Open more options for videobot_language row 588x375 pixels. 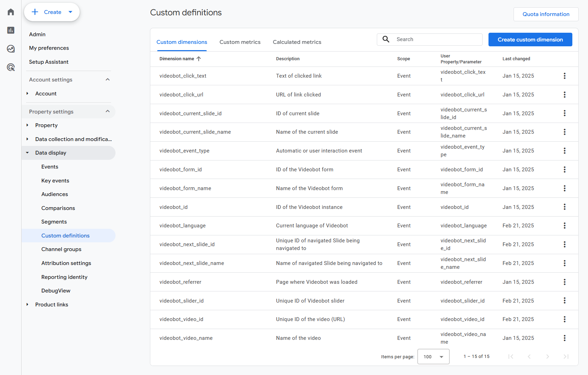[x=564, y=226]
